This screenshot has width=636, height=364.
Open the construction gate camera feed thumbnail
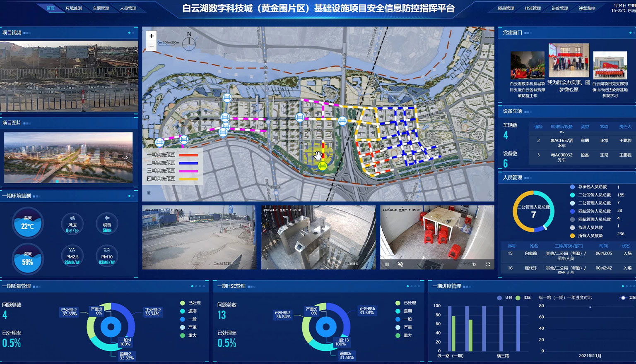[x=199, y=237]
